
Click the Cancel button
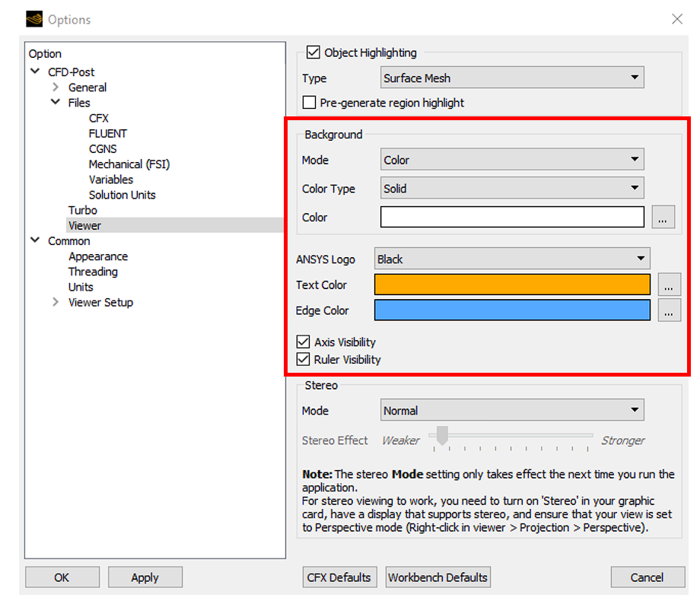tap(647, 577)
